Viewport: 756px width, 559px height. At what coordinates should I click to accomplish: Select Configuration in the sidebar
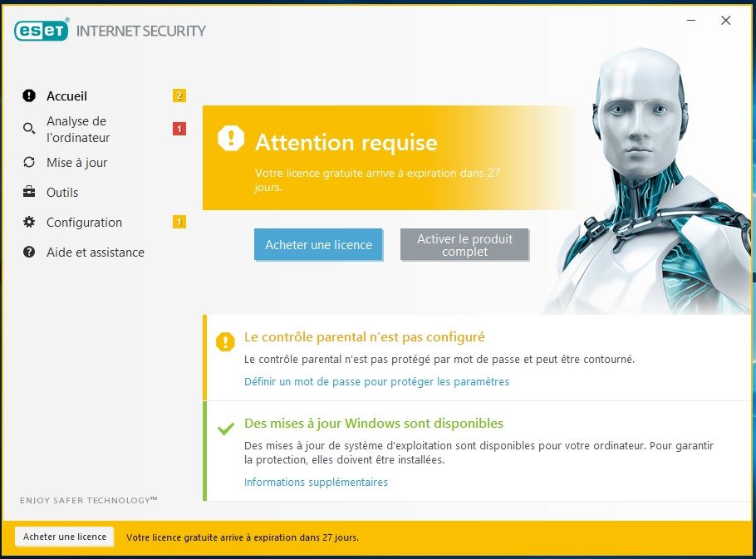pyautogui.click(x=85, y=223)
